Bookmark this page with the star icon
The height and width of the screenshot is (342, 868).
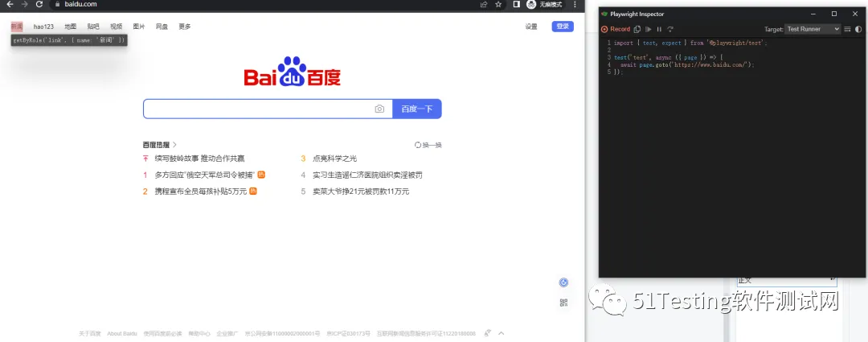[x=498, y=4]
